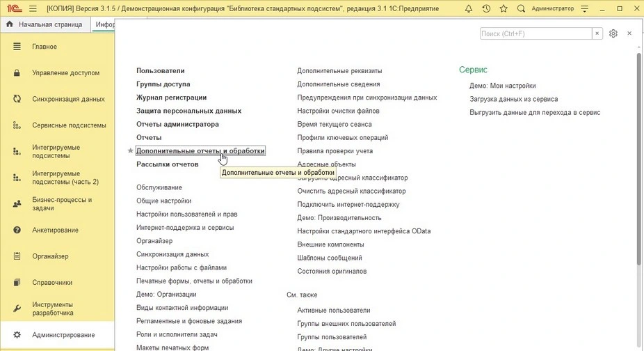Clear the search field with x button
Screen dimensions: 644x351
coord(597,33)
